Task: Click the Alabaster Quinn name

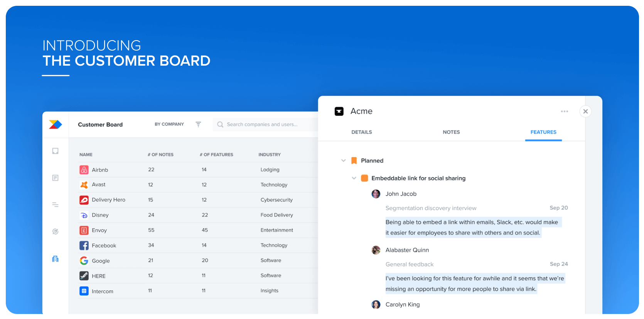Action: pyautogui.click(x=407, y=250)
